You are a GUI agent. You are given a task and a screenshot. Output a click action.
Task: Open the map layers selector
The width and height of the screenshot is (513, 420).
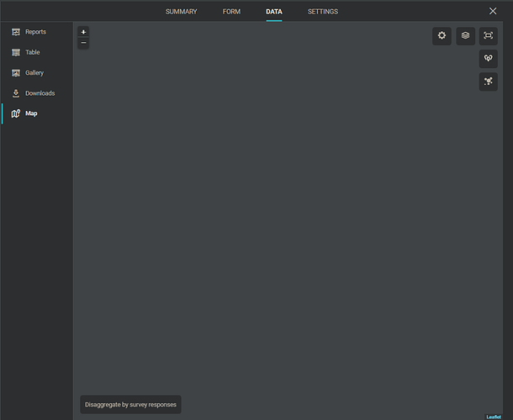tap(465, 36)
